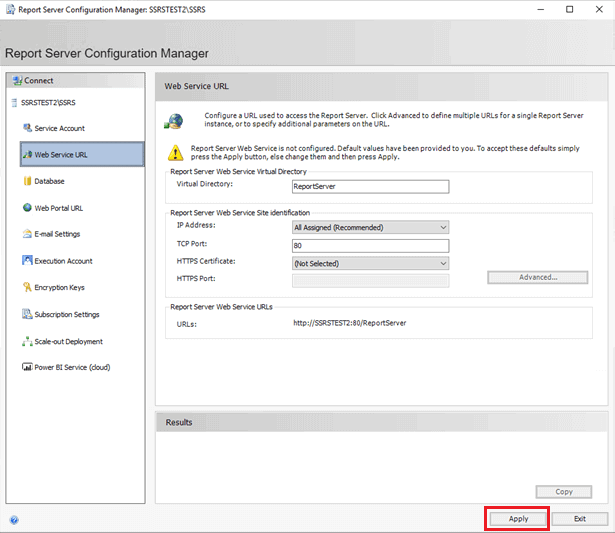The height and width of the screenshot is (533, 615).
Task: Open Encryption Keys key icon
Action: coord(27,287)
